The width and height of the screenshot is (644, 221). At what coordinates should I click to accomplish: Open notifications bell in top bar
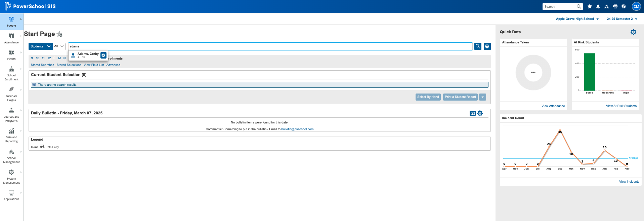(598, 6)
